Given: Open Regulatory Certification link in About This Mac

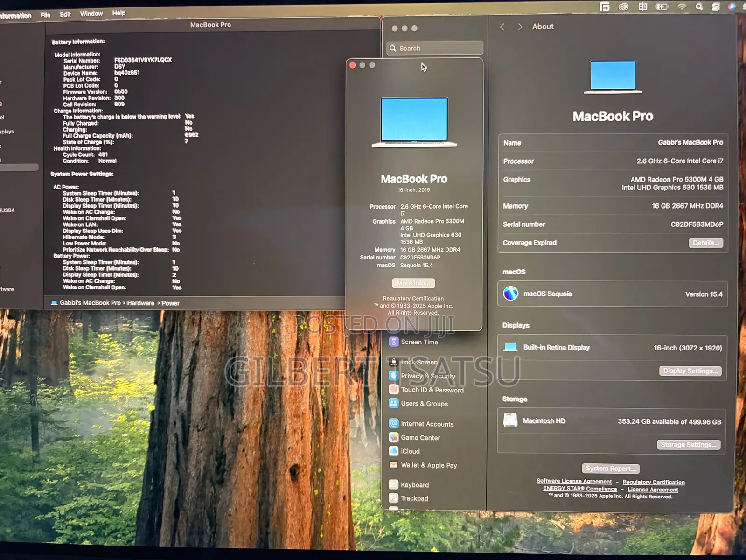Looking at the screenshot, I should point(413,299).
